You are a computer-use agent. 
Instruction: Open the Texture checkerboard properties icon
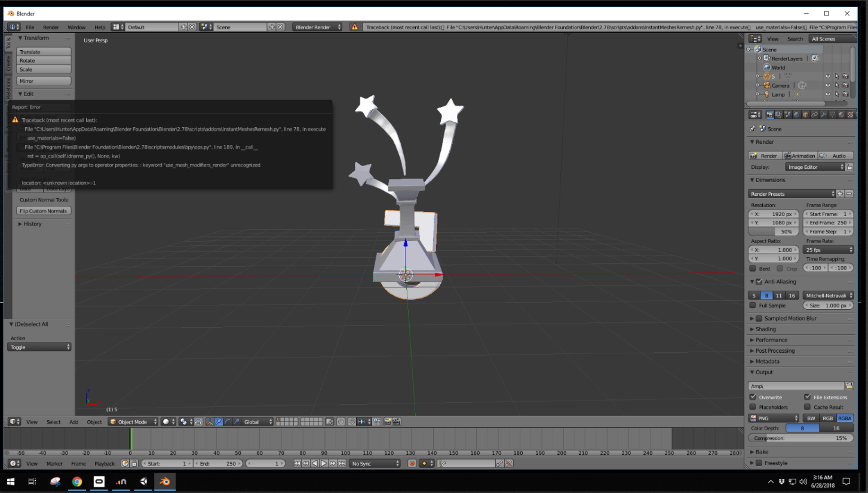click(850, 115)
